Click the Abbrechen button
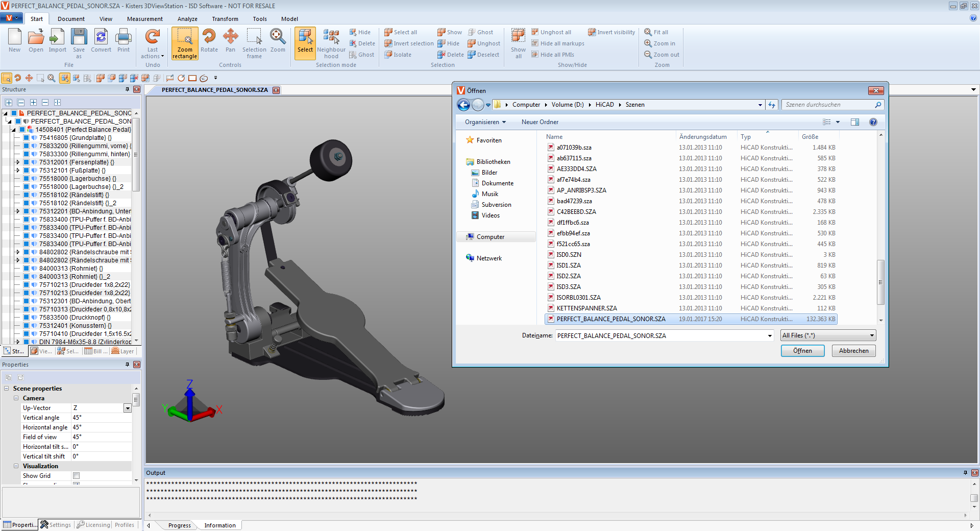The width and height of the screenshot is (980, 531). pos(853,351)
